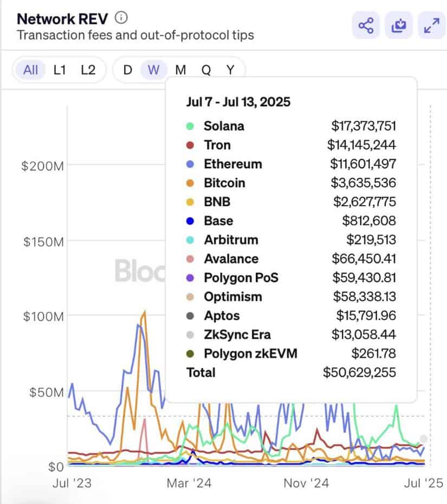Click the download chart icon

[x=399, y=25]
